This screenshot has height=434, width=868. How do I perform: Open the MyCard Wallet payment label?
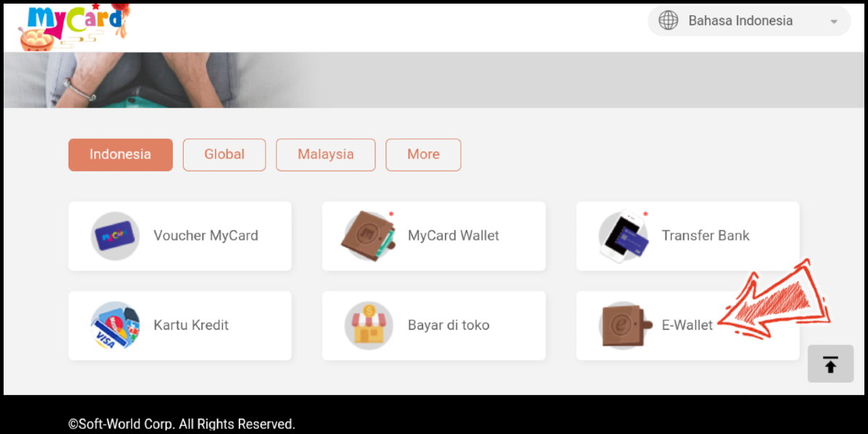coord(454,236)
